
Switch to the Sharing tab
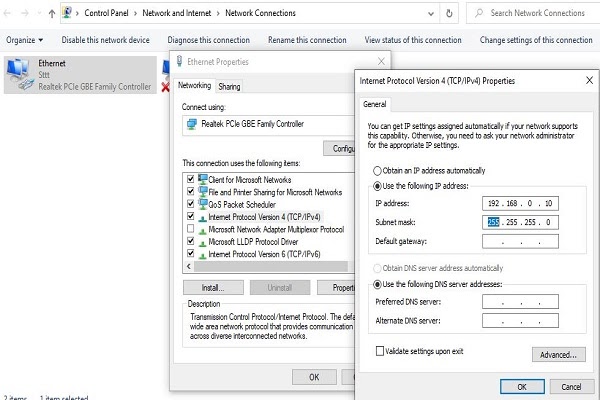pos(229,87)
